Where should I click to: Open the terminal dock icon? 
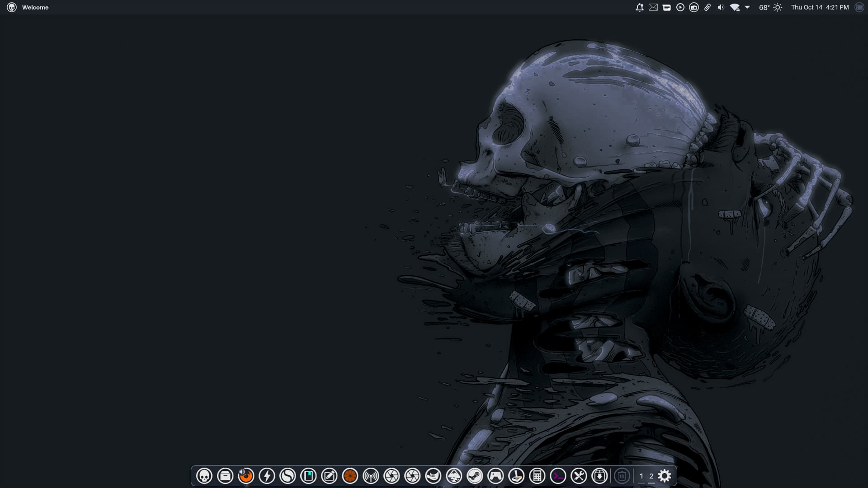(558, 476)
